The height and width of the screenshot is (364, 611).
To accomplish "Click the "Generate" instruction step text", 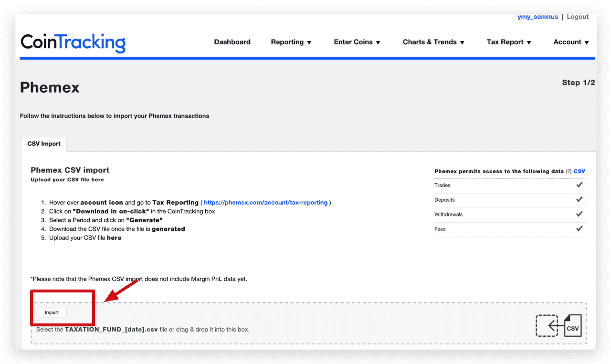I will click(x=144, y=220).
